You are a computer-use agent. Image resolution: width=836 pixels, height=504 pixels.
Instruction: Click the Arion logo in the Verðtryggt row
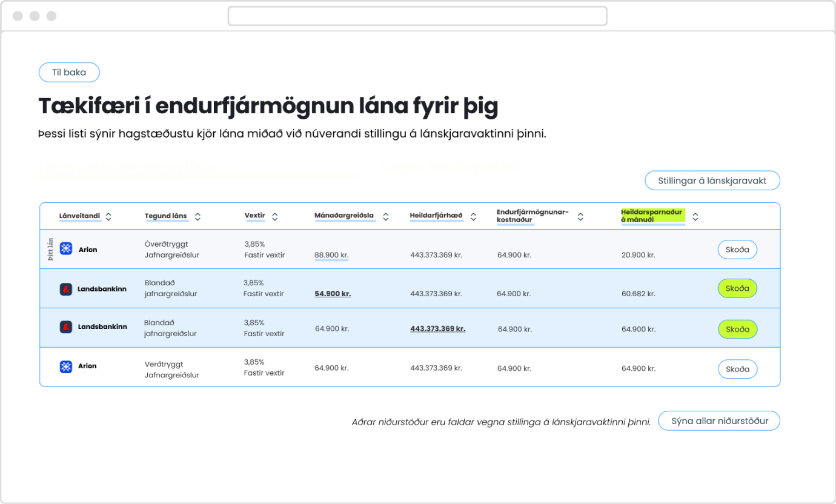(x=66, y=366)
